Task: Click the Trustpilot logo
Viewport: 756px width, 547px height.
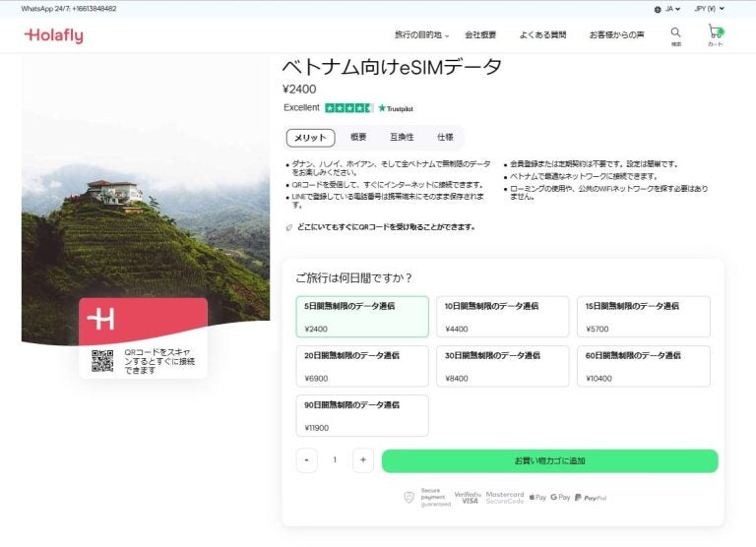Action: click(396, 108)
